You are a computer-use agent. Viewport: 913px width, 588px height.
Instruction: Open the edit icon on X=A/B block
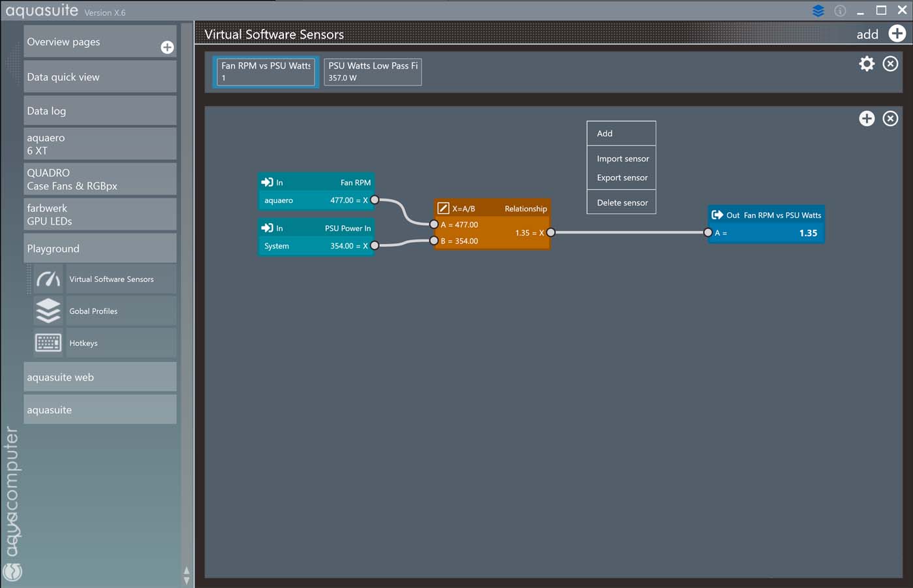[x=443, y=209]
